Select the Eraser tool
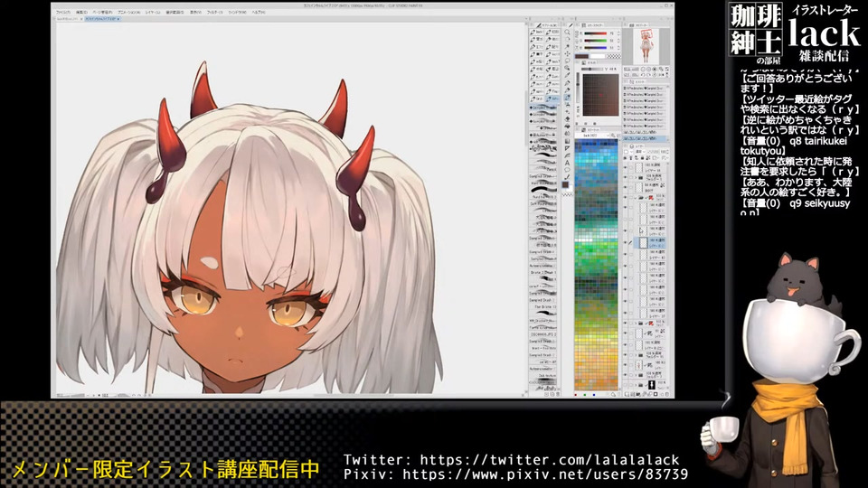868x488 pixels. coord(567,119)
